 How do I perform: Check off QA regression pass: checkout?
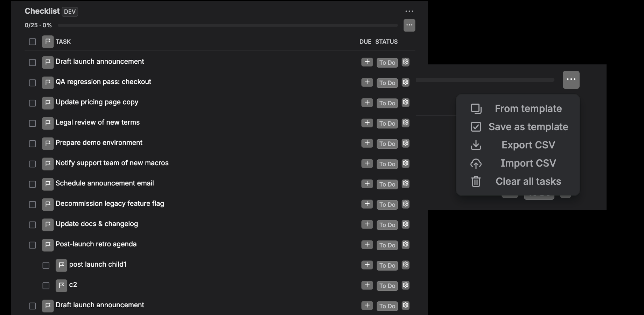(x=33, y=83)
